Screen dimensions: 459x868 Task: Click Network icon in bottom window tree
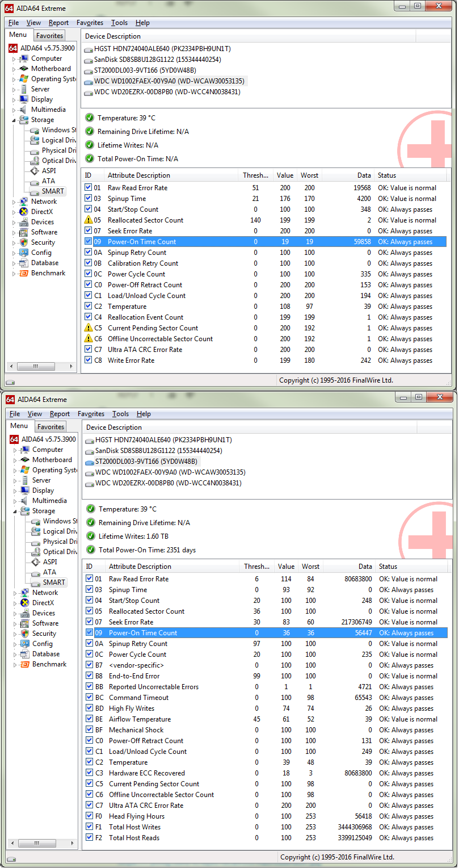coord(25,593)
